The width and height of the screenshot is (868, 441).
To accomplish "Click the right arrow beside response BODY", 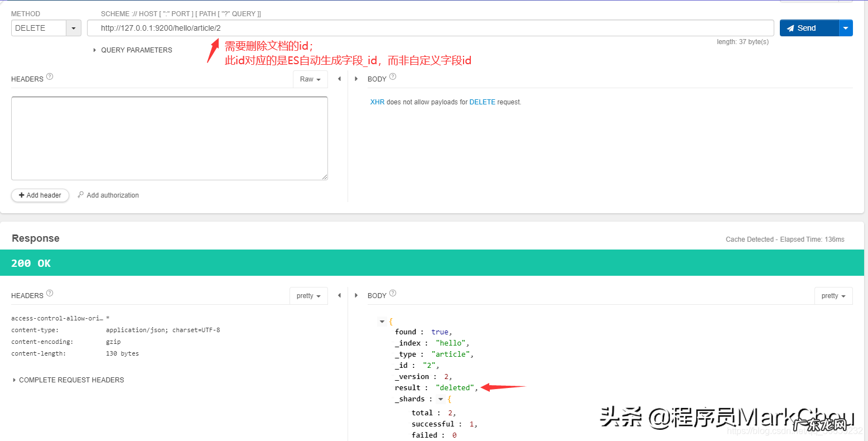I will pyautogui.click(x=356, y=295).
